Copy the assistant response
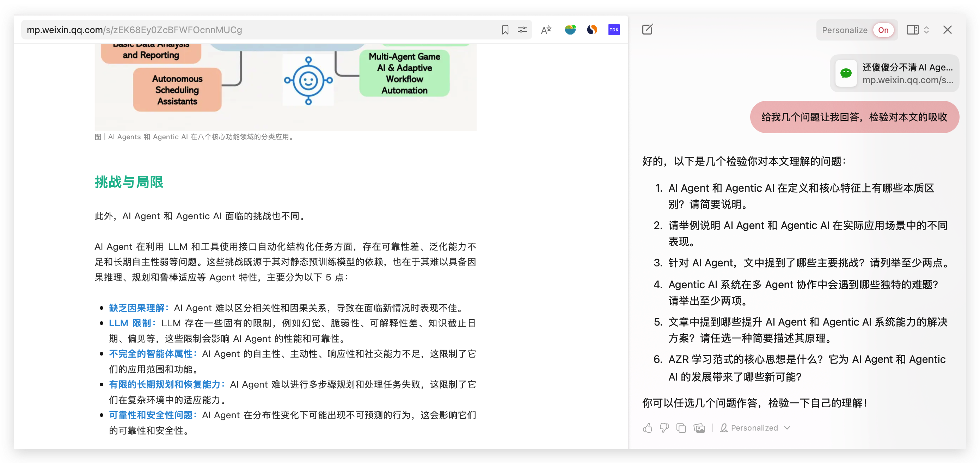The width and height of the screenshot is (980, 463). (x=681, y=428)
